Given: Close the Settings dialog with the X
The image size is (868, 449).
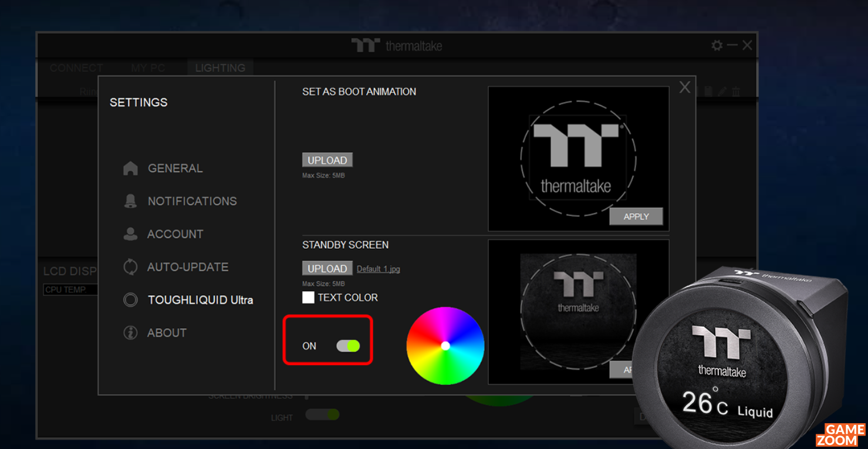Looking at the screenshot, I should tap(684, 87).
